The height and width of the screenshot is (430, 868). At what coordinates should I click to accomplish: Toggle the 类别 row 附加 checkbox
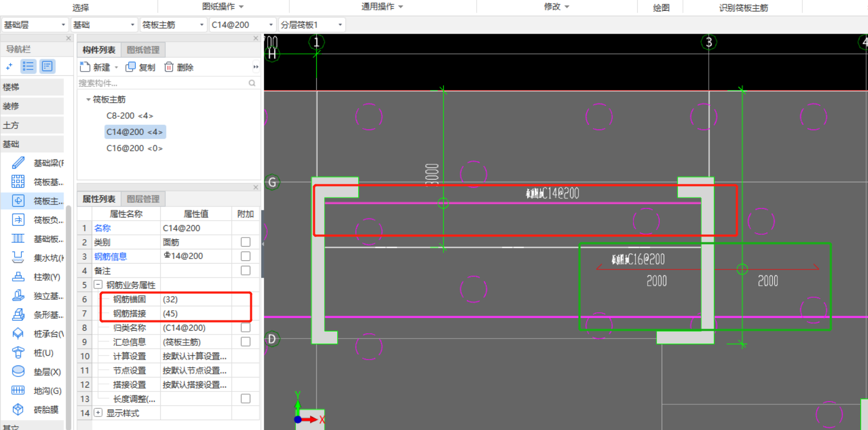click(x=245, y=242)
